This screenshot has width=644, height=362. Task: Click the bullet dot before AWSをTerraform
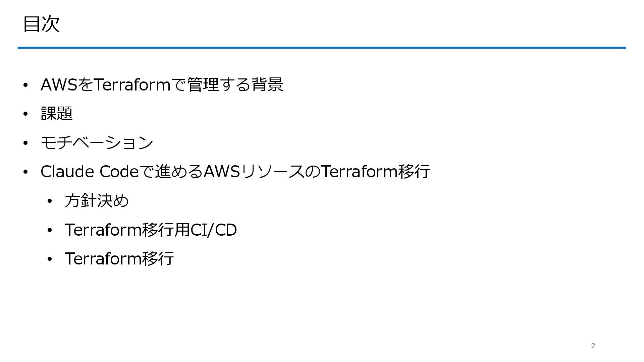pyautogui.click(x=25, y=85)
